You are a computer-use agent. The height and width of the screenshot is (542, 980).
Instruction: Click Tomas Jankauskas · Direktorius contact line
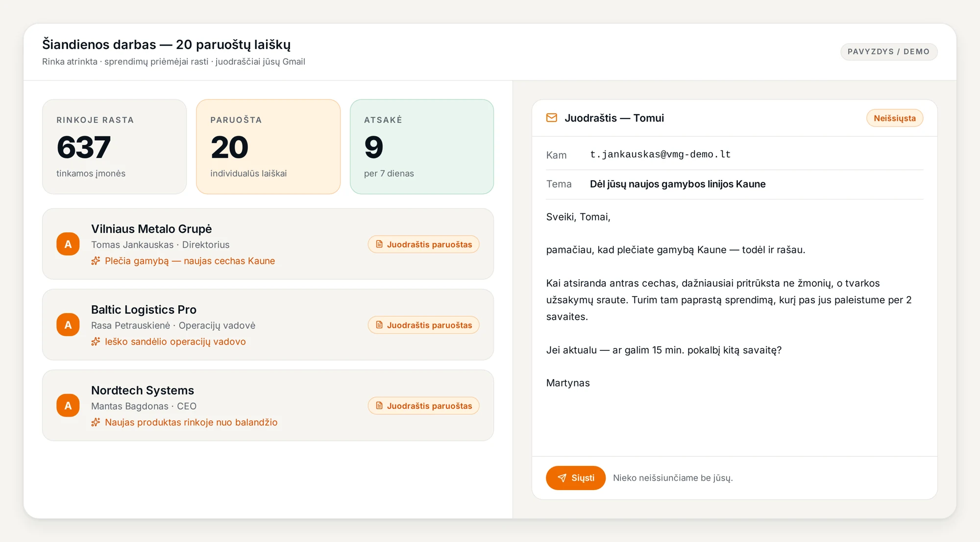point(160,245)
